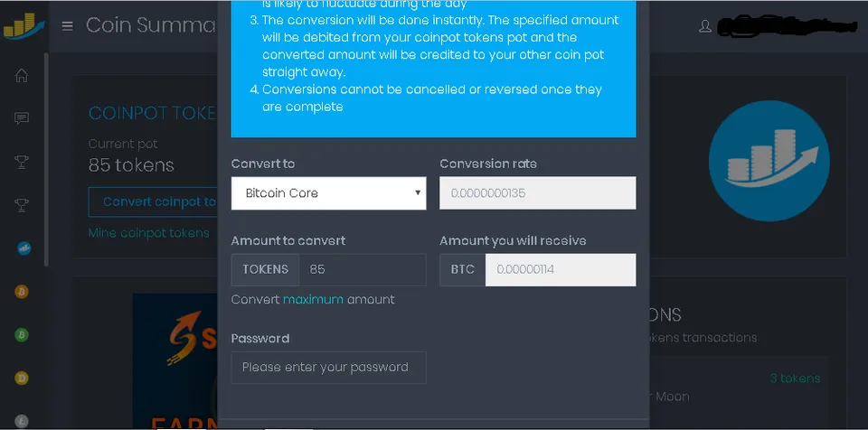This screenshot has height=430, width=868.
Task: Click the CoinPot logo icon
Action: pyautogui.click(x=24, y=26)
